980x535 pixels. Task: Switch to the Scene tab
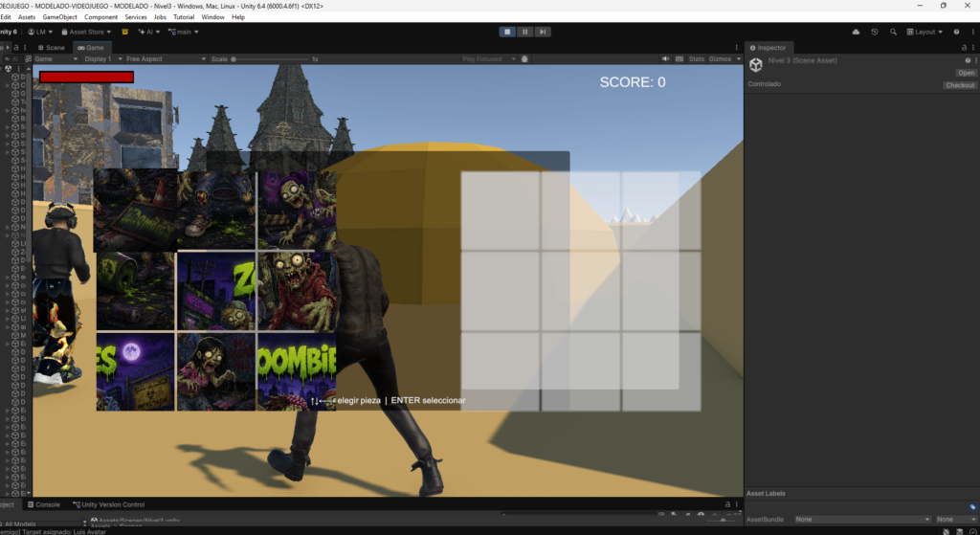coord(52,48)
